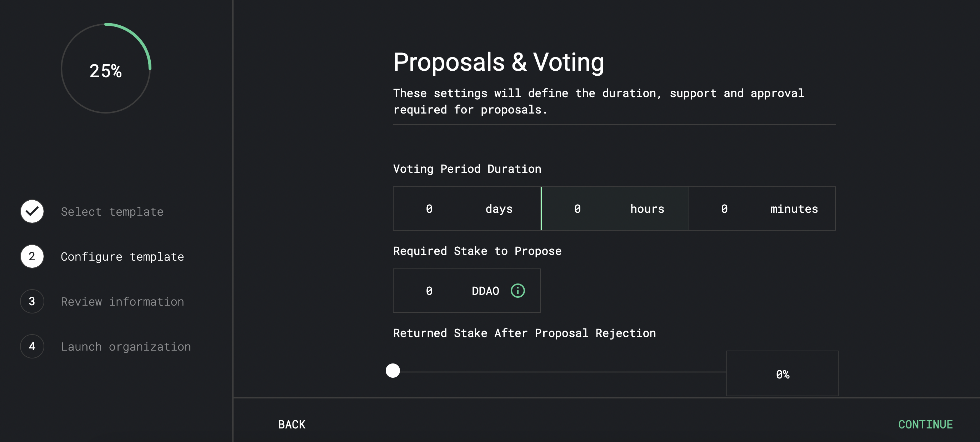Image resolution: width=980 pixels, height=442 pixels.
Task: Click the step 4 numbered circle
Action: [32, 346]
